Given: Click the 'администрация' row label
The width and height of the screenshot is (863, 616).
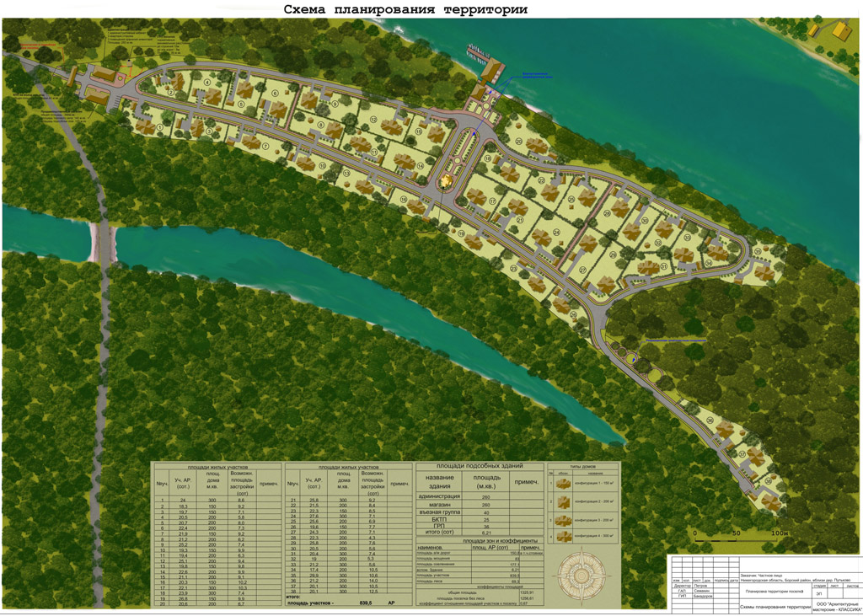Looking at the screenshot, I should [439, 496].
